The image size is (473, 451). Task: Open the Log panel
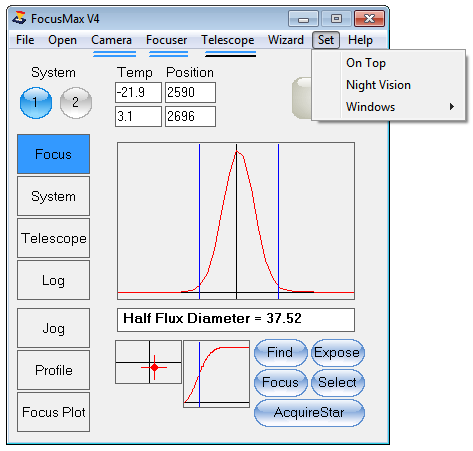(54, 280)
